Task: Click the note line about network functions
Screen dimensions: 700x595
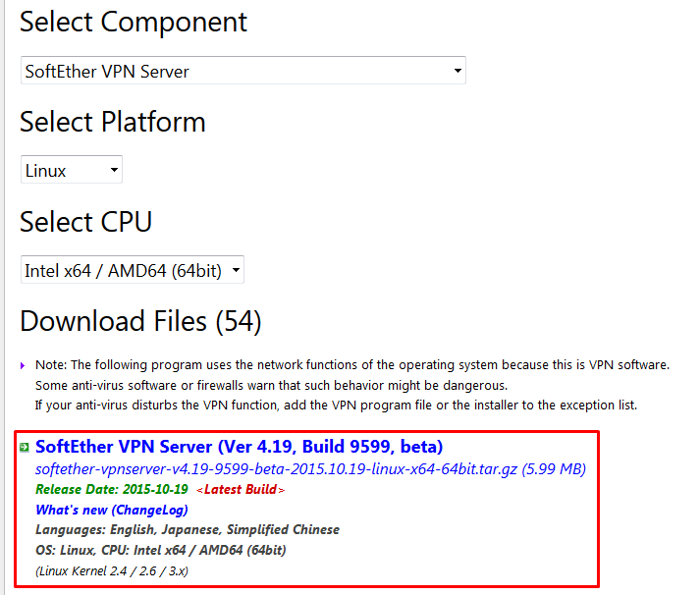Action: [351, 364]
